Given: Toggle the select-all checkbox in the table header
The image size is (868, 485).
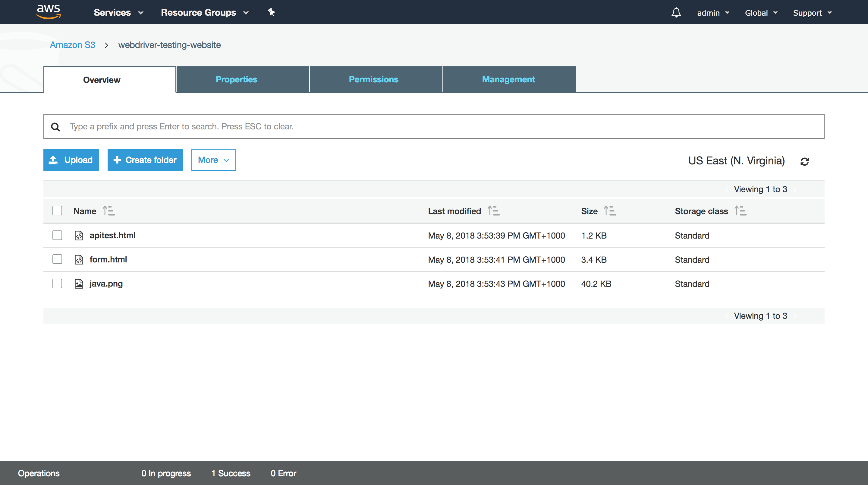Looking at the screenshot, I should click(57, 211).
